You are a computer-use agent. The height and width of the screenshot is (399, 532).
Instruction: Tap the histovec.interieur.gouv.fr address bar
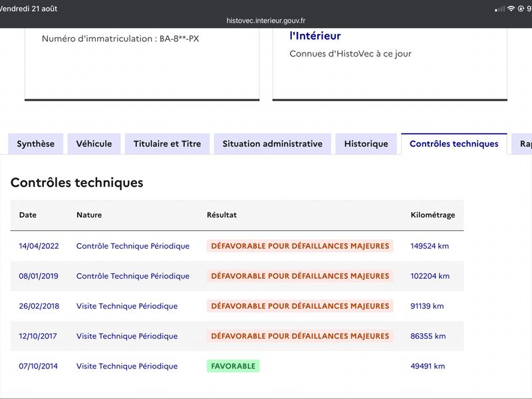click(266, 21)
